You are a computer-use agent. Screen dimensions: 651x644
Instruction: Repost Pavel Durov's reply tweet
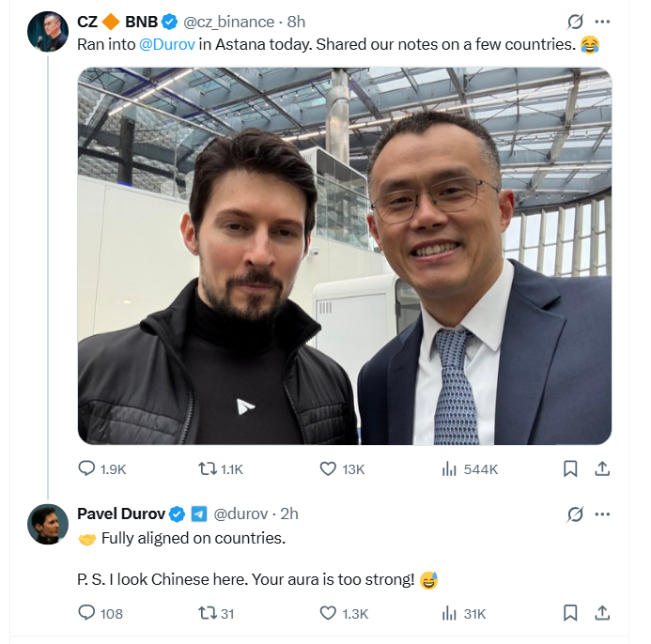click(x=206, y=613)
